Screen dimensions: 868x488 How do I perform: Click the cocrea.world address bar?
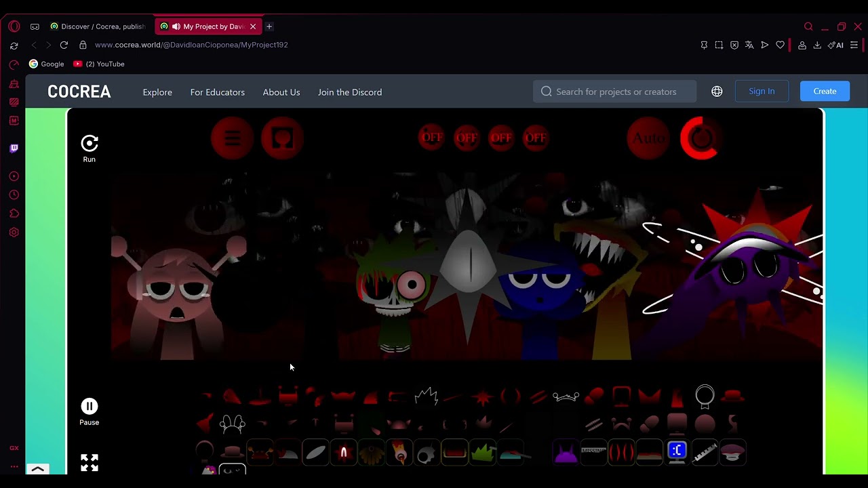191,45
